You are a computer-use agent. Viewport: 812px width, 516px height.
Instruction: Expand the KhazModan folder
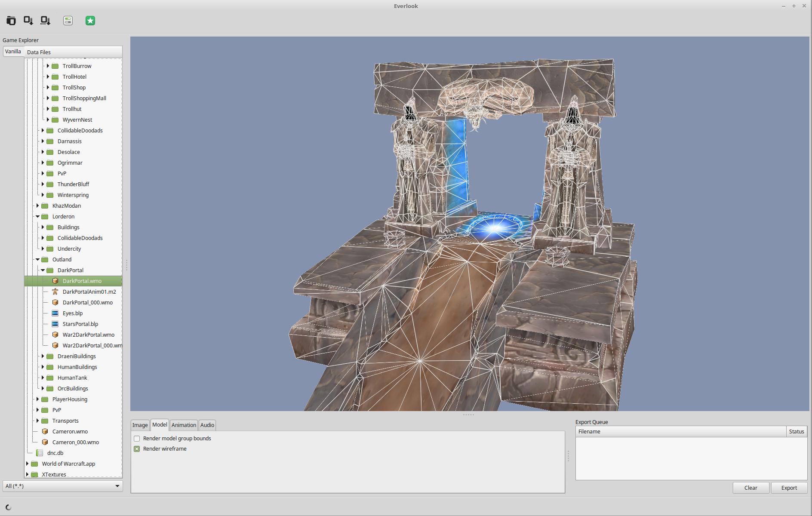click(x=38, y=206)
